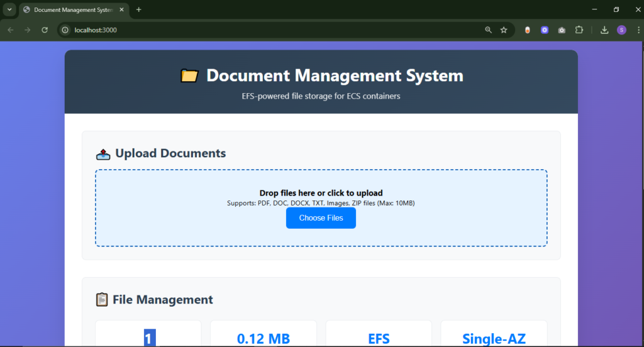Open the Extensions puzzle icon
This screenshot has width=644, height=347.
579,30
